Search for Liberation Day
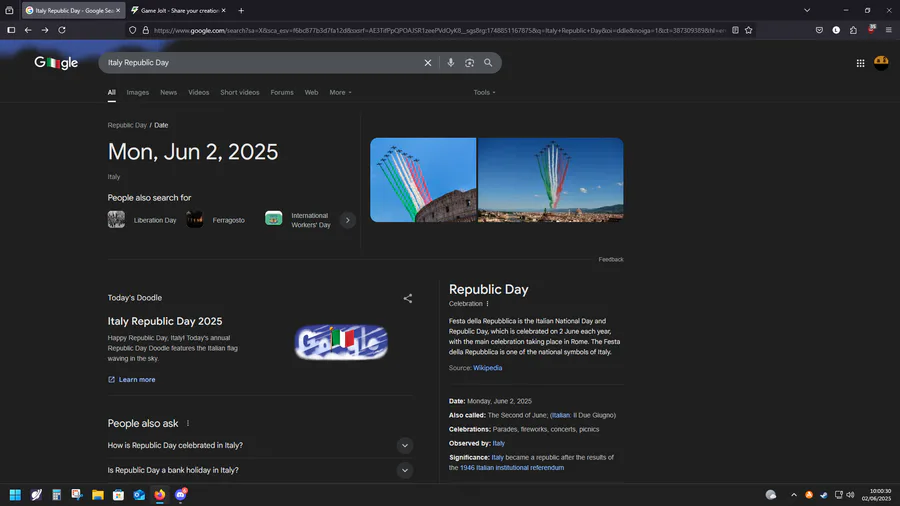Screen dimensions: 900x506 (142, 220)
